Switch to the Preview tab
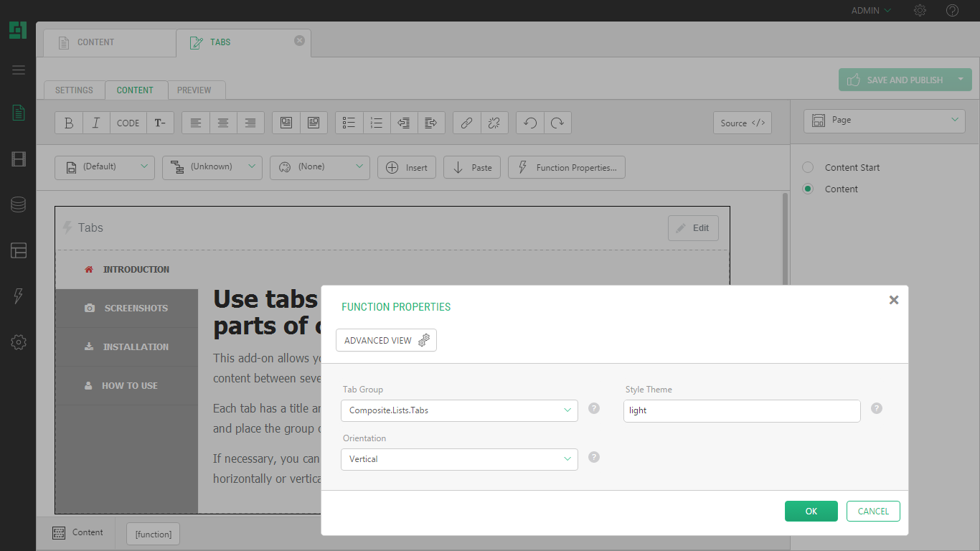980x551 pixels. tap(194, 90)
